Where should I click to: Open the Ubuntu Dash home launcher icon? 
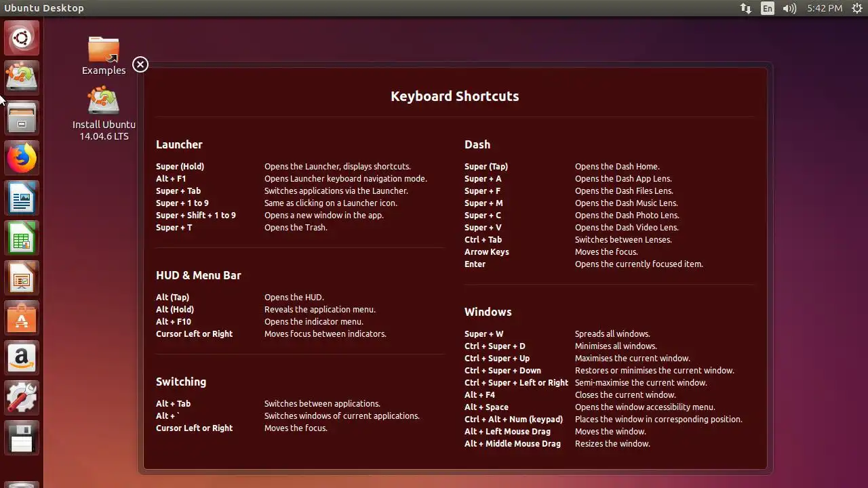point(22,38)
